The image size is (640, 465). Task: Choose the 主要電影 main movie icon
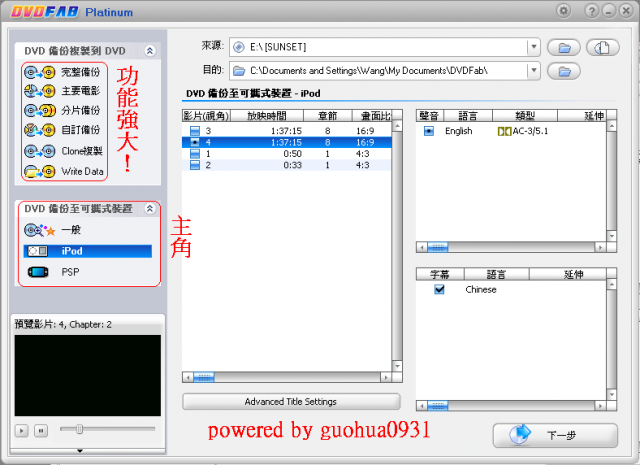(x=40, y=91)
